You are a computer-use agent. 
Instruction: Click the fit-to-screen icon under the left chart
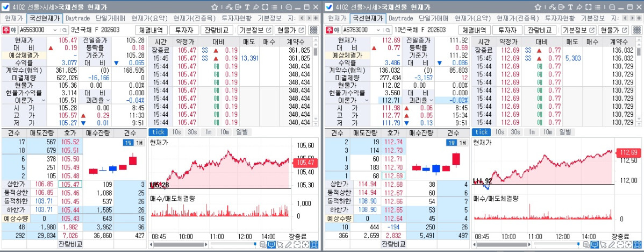[x=314, y=244]
